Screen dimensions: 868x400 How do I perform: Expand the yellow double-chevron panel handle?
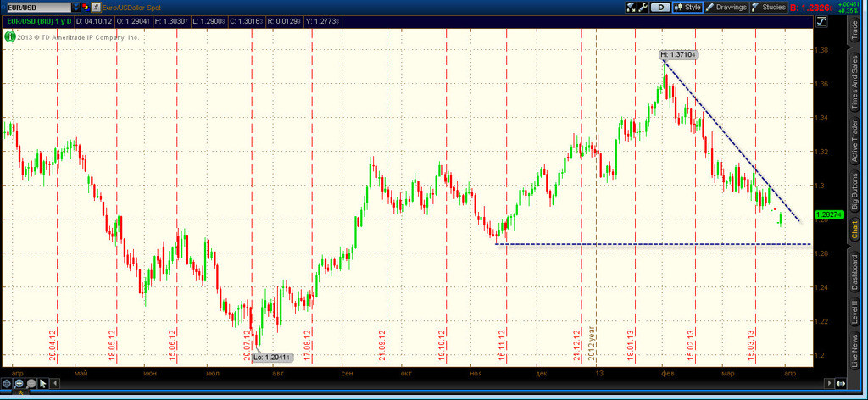[20, 392]
